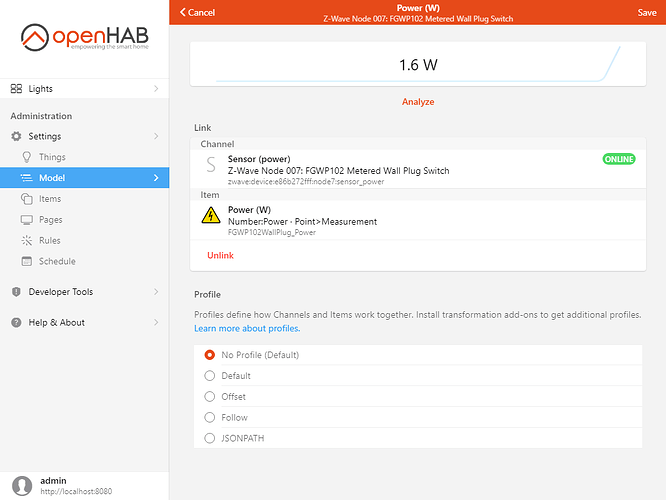Image resolution: width=666 pixels, height=500 pixels.
Task: Click the 1.6 W power trend chart
Action: pyautogui.click(x=418, y=66)
